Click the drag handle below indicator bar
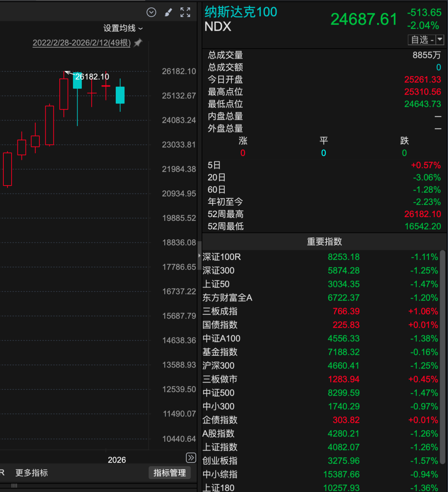The image size is (448, 492). click(14, 486)
